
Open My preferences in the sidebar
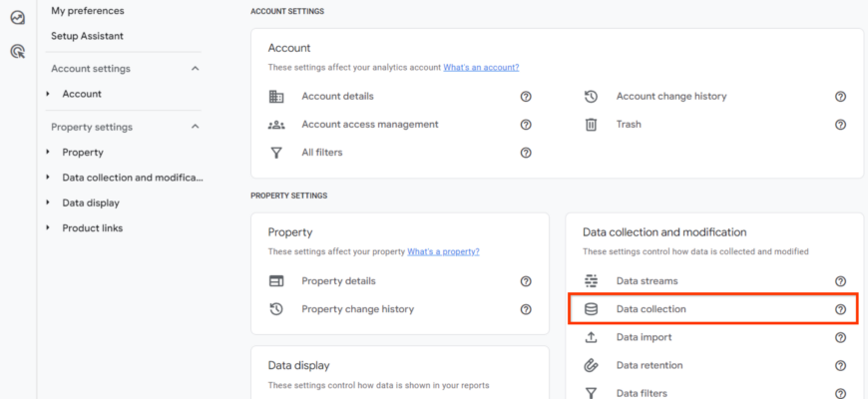pyautogui.click(x=88, y=11)
